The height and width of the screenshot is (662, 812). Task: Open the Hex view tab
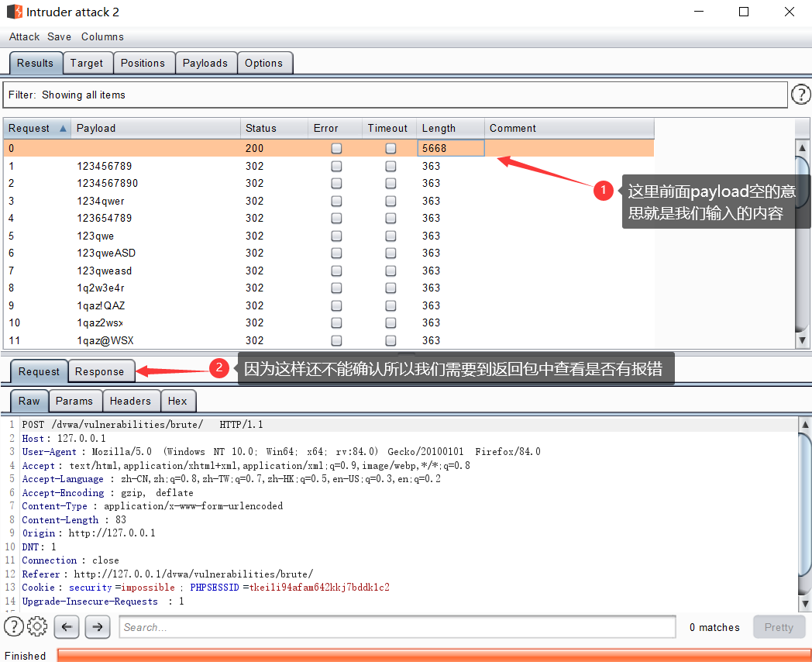pyautogui.click(x=177, y=401)
